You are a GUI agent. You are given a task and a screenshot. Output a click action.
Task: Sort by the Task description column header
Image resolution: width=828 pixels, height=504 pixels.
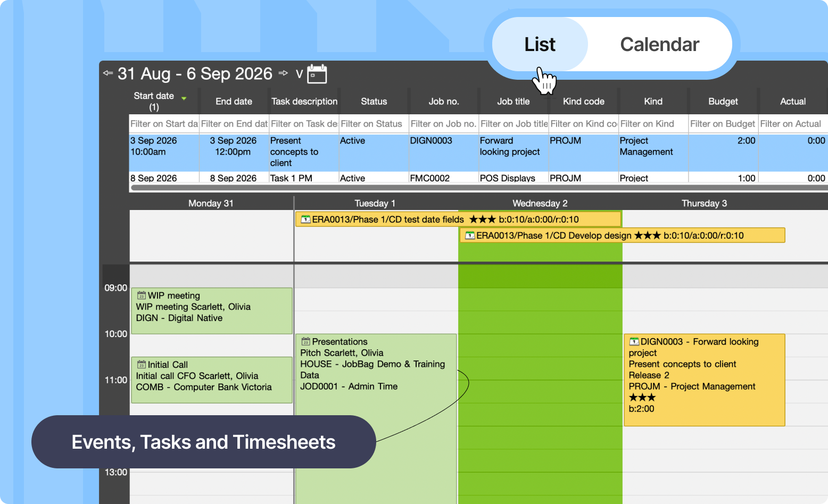[304, 102]
